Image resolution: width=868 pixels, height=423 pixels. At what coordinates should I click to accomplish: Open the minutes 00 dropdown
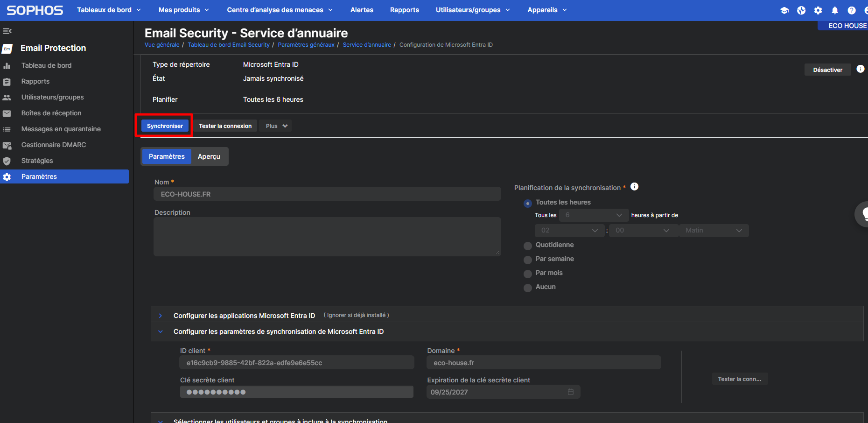pos(644,231)
